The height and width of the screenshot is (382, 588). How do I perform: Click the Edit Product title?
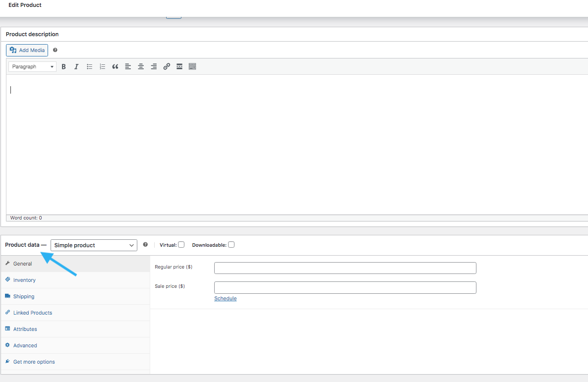[x=25, y=5]
